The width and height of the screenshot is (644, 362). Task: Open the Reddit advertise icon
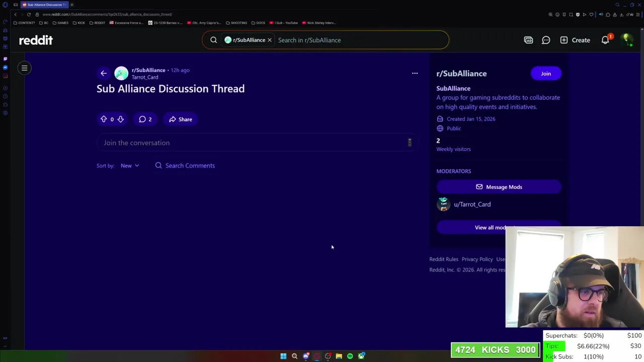528,40
